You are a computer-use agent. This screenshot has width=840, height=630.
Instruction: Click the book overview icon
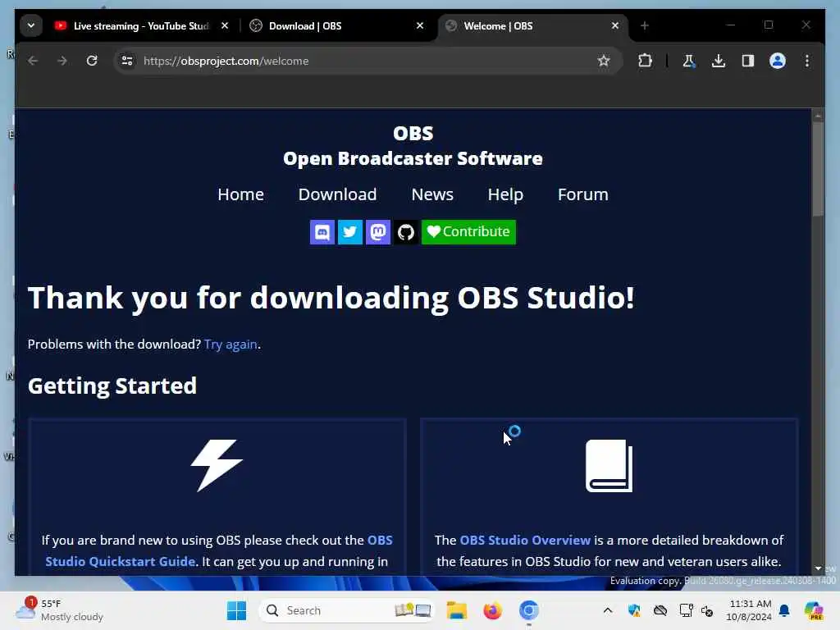pos(609,466)
